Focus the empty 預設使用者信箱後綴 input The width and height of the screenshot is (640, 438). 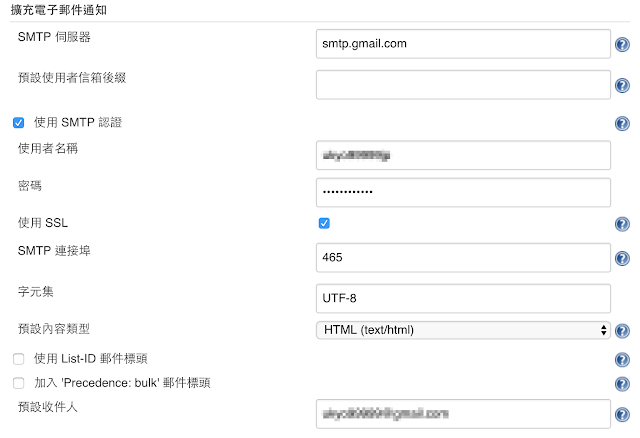(x=463, y=84)
